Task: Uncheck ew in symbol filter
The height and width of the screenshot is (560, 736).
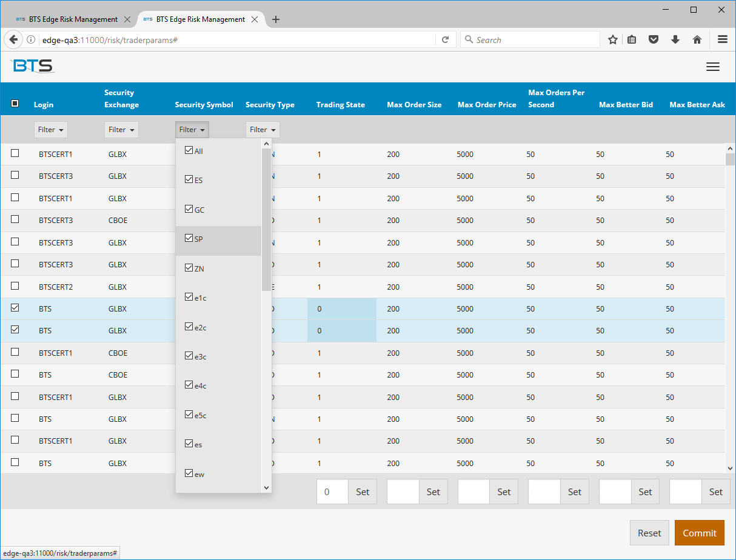Action: [189, 473]
